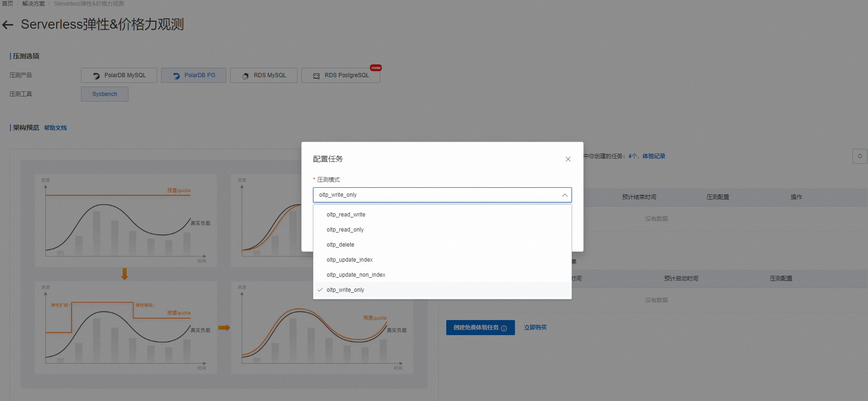Select oltp_update_non_index mode
The image size is (868, 401).
point(442,275)
